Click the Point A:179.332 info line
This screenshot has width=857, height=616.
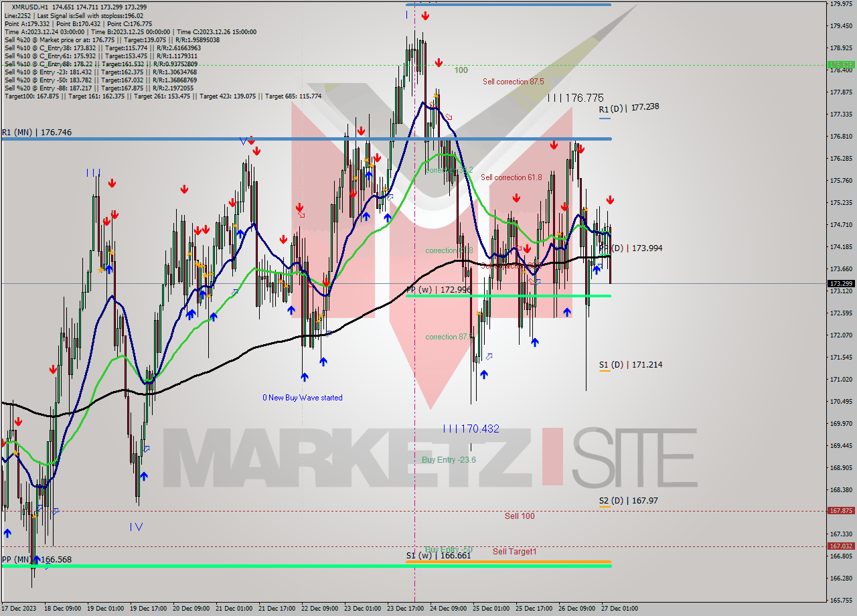[78, 23]
